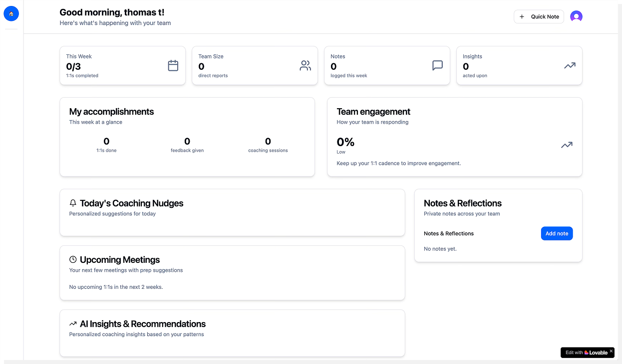This screenshot has width=622, height=364.
Task: Click Team engagement heading
Action: coord(373,112)
